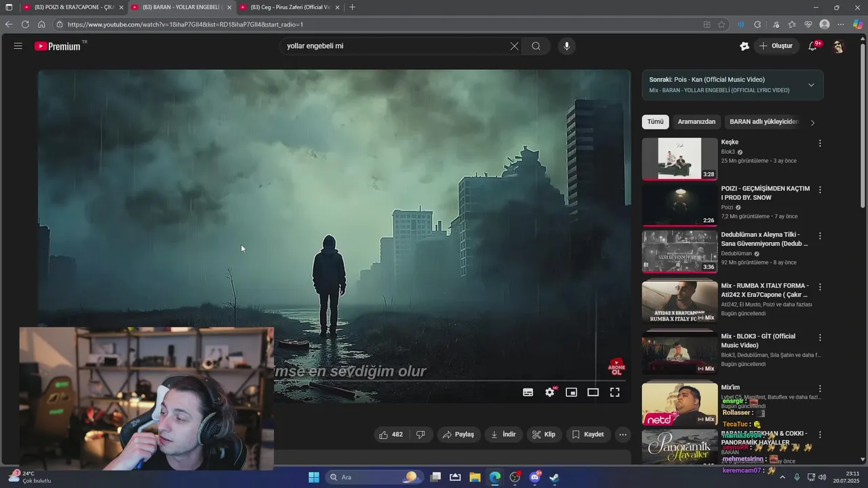
Task: Open the Edge profile icon
Action: coord(825,24)
